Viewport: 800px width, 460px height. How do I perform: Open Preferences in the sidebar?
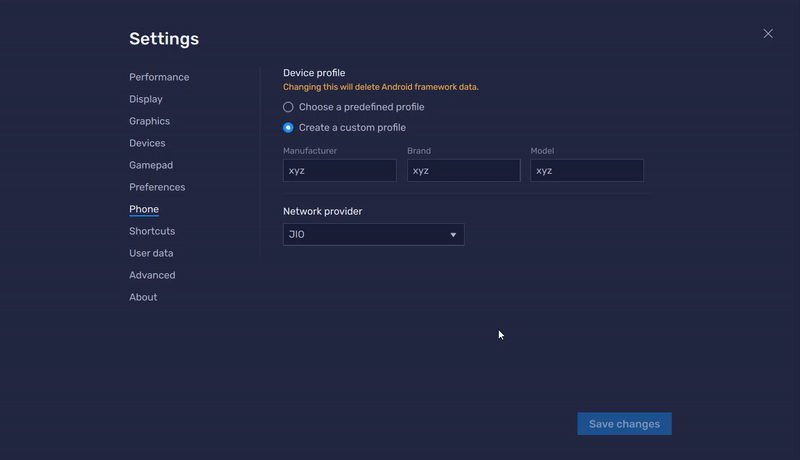(157, 187)
